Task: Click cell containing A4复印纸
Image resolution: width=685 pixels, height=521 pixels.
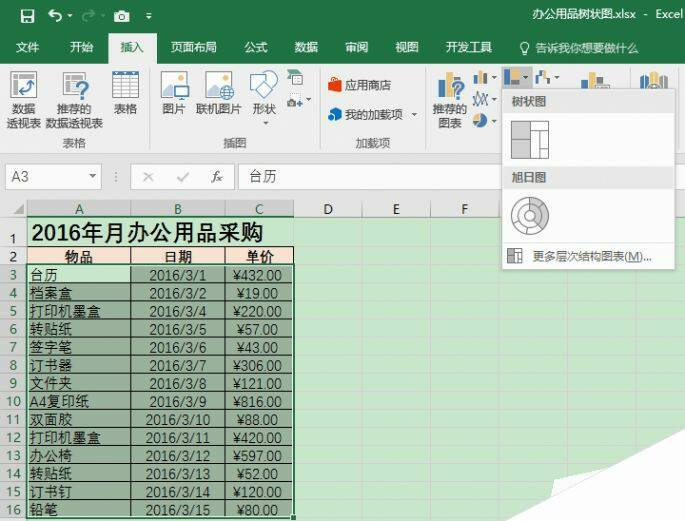Action: pyautogui.click(x=79, y=401)
